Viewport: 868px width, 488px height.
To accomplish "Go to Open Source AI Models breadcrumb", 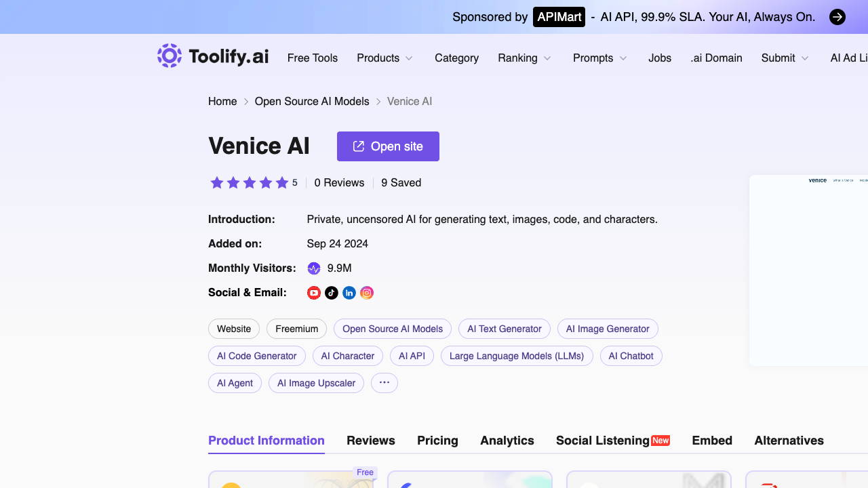I will coord(312,102).
